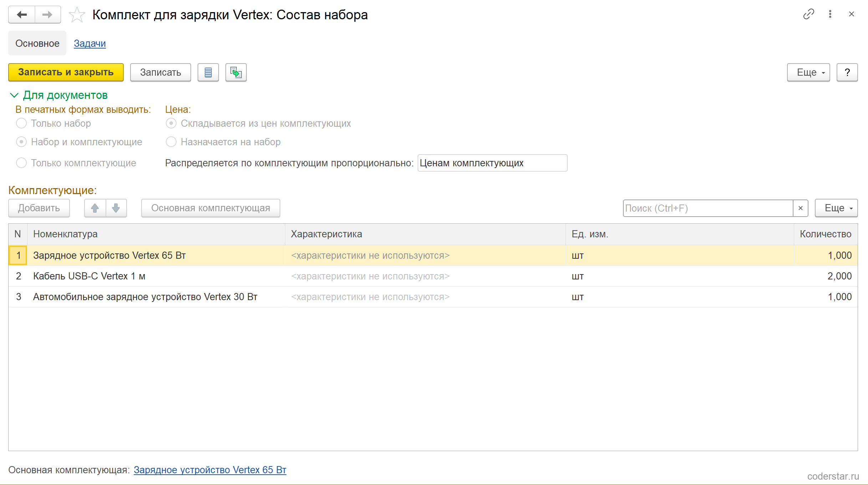The width and height of the screenshot is (868, 485).
Task: Switch to the Основное tab
Action: tap(37, 43)
